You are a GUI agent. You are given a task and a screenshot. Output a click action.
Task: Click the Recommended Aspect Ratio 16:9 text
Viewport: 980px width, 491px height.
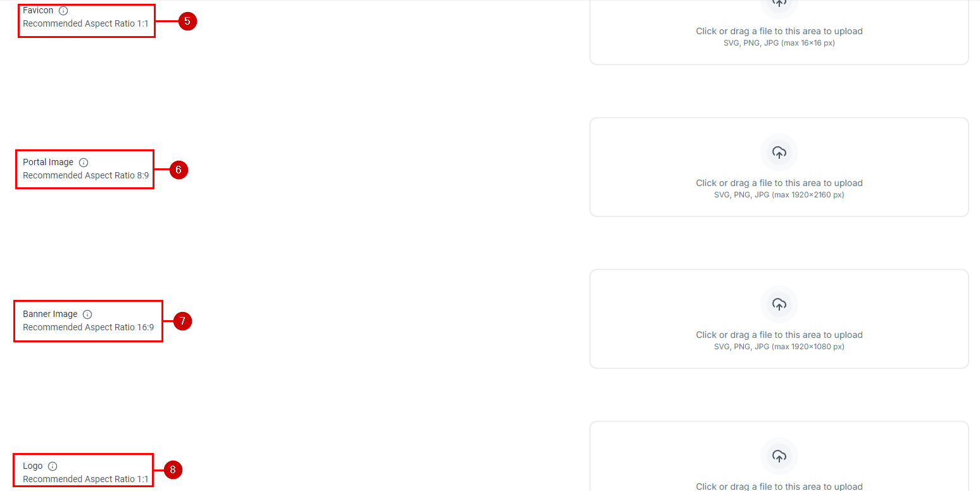tap(88, 327)
